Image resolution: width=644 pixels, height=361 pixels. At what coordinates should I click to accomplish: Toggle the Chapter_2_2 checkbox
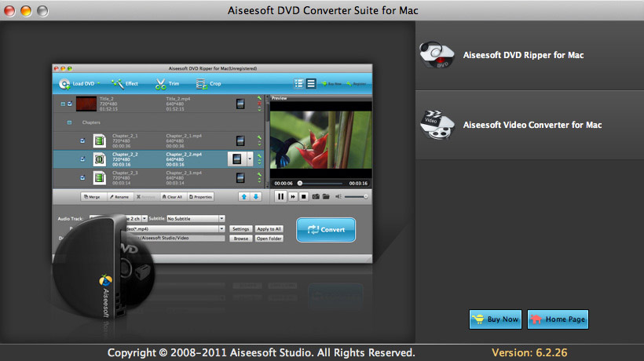tap(82, 159)
